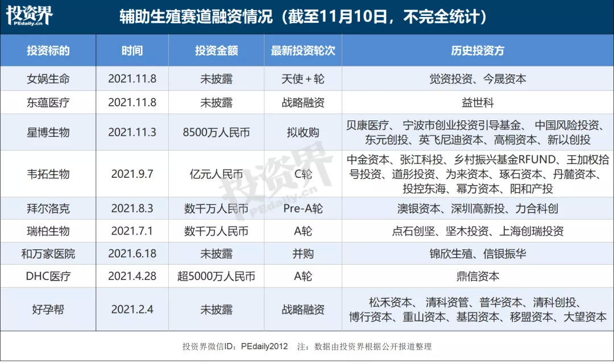614x364 pixels.
Task: Click 数千万人民币 in the 瑞柏生物 row
Action: 217,231
